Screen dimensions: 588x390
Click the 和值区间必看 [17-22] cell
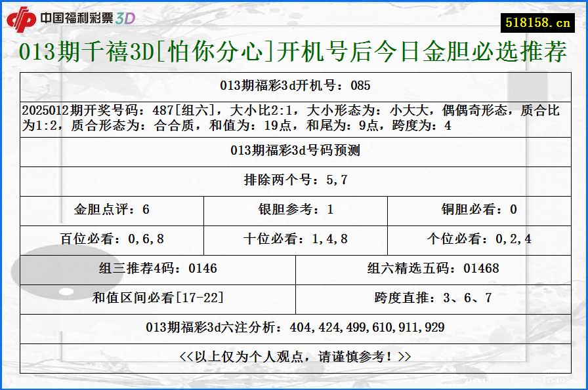[156, 298]
